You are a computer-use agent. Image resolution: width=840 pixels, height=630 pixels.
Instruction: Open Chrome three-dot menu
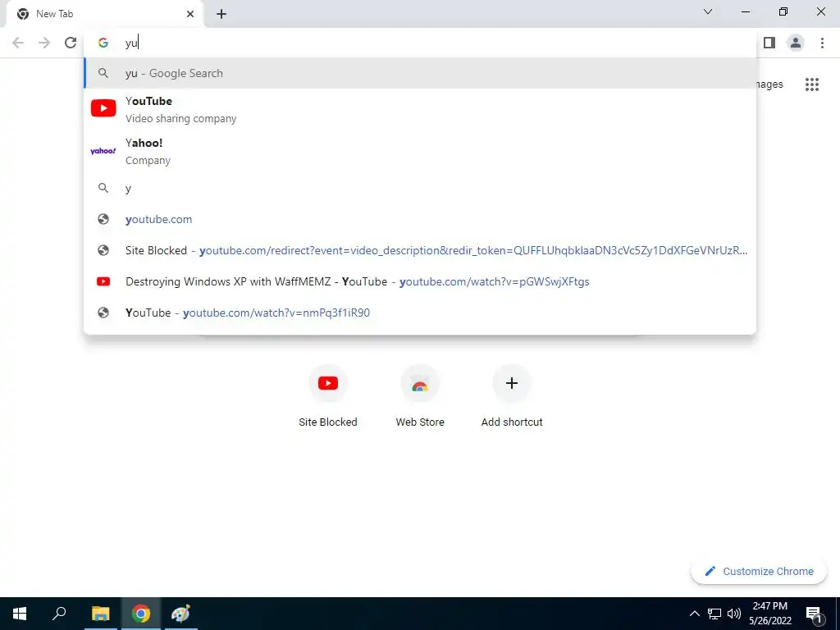pos(822,43)
